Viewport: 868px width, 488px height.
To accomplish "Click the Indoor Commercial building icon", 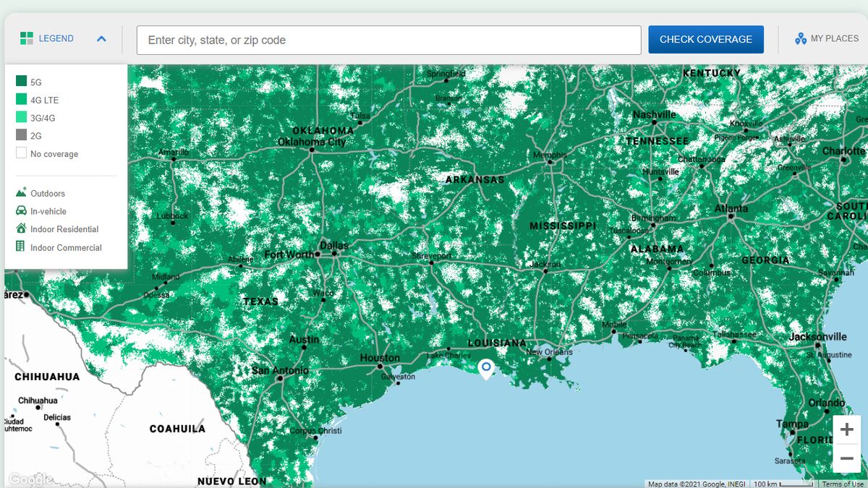I will [20, 247].
